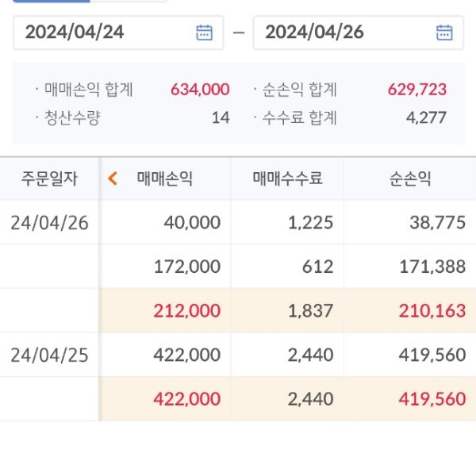This screenshot has width=476, height=476.
Task: Click the 매매손익 column header
Action: coord(164,178)
